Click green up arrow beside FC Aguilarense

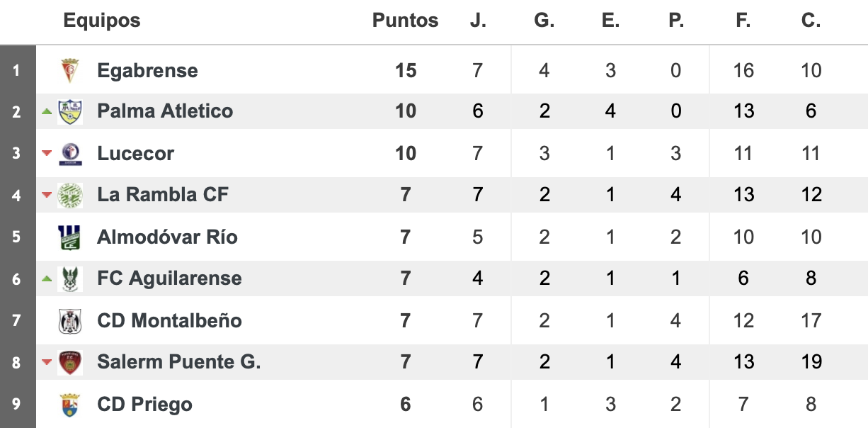[x=47, y=278]
